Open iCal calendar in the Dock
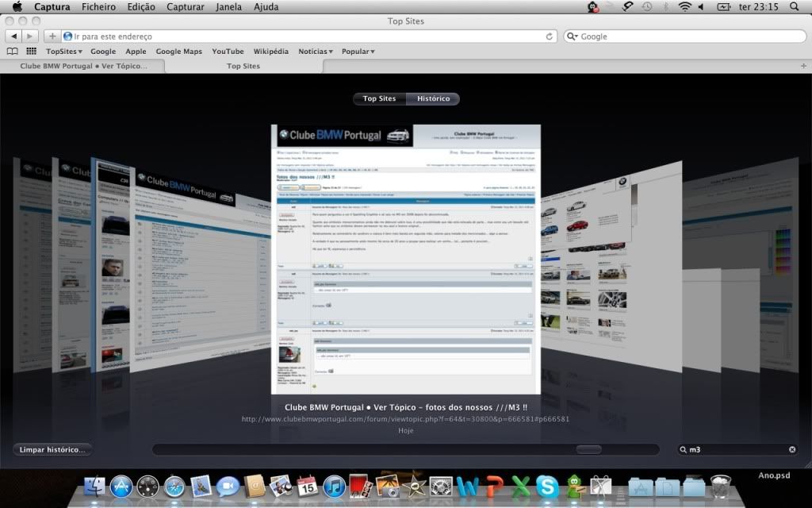Screen dimensions: 812x508 point(308,487)
